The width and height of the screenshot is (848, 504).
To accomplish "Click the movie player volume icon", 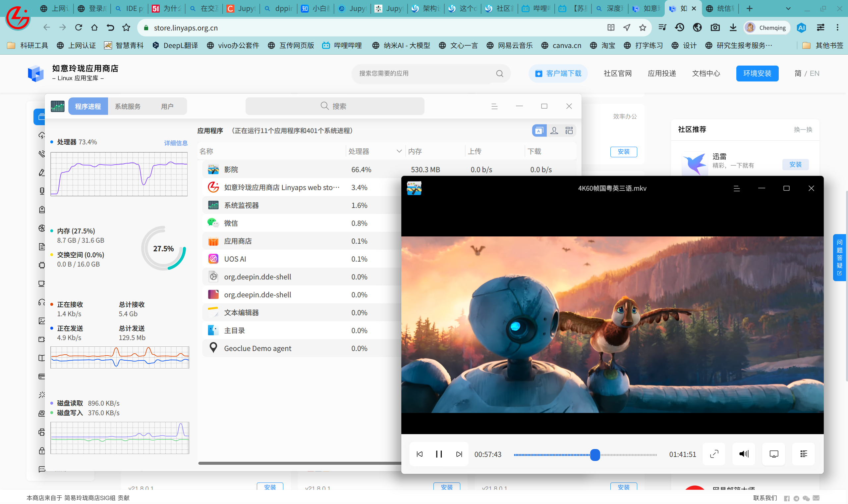I will 744,454.
